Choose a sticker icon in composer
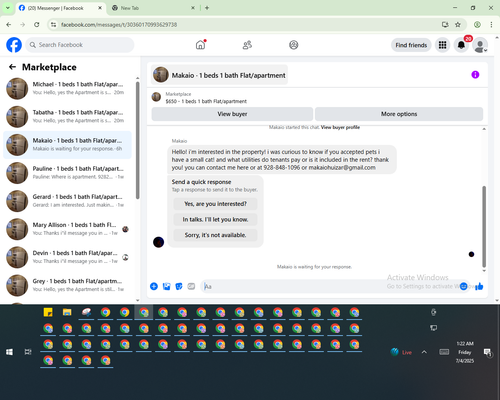This screenshot has width=500, height=400. pyautogui.click(x=179, y=286)
